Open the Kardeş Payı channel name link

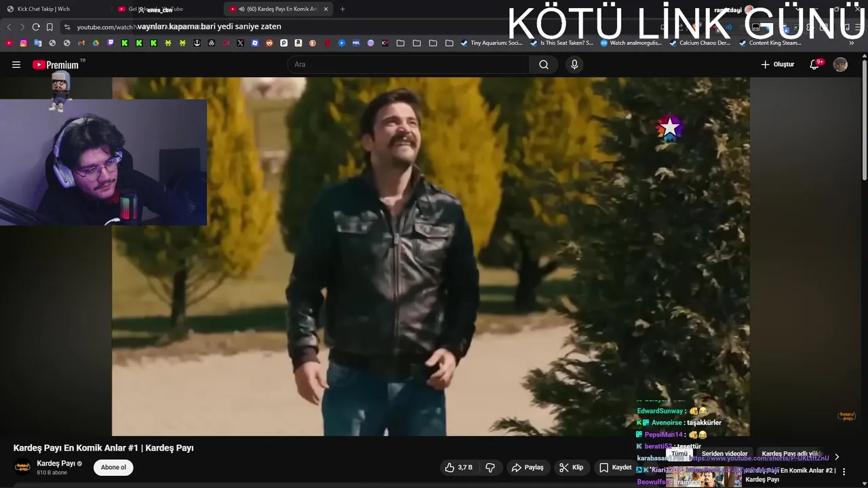56,464
